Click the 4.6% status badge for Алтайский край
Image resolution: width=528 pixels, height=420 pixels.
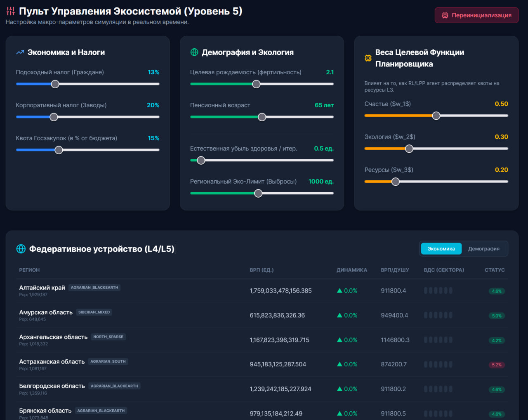point(497,291)
